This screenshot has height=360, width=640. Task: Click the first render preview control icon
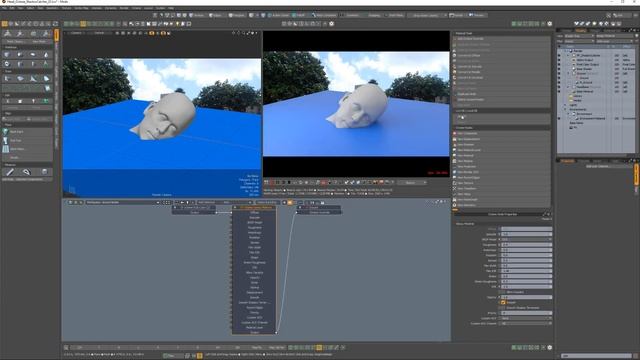[267, 182]
